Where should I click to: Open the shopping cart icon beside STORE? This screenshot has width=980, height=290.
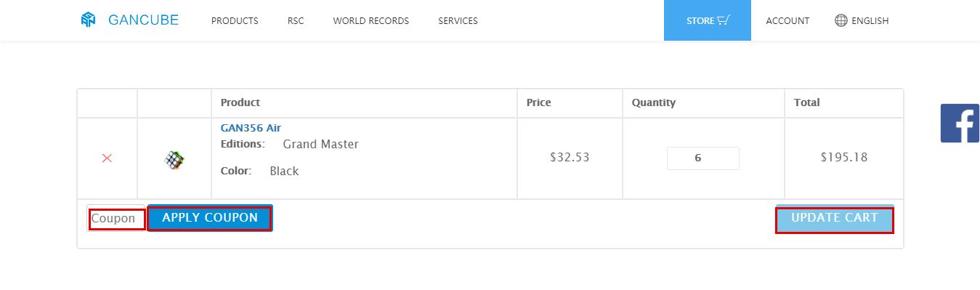click(723, 20)
